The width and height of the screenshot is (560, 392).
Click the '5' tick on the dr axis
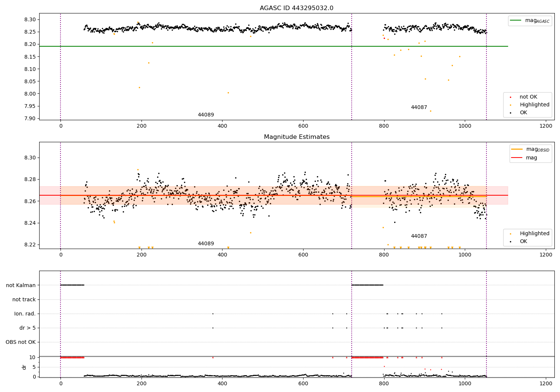tap(34, 367)
